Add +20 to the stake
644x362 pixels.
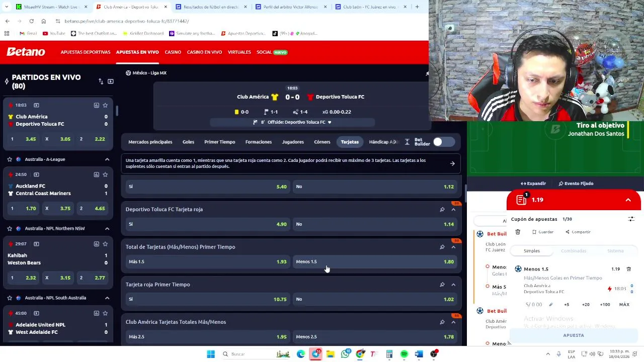[x=586, y=305]
